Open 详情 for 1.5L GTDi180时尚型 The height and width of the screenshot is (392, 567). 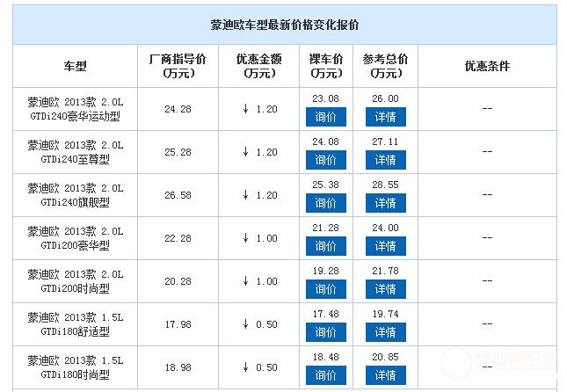[385, 375]
